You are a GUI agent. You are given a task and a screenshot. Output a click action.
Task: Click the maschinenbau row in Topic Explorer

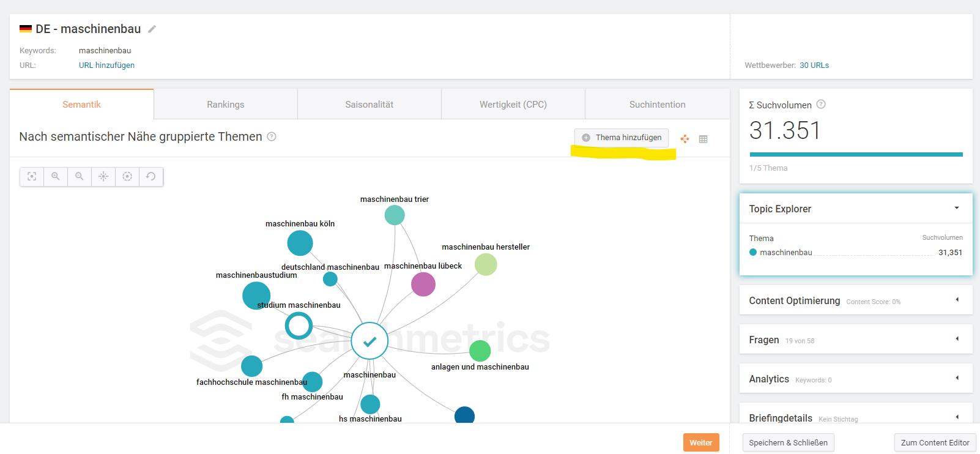pos(856,253)
